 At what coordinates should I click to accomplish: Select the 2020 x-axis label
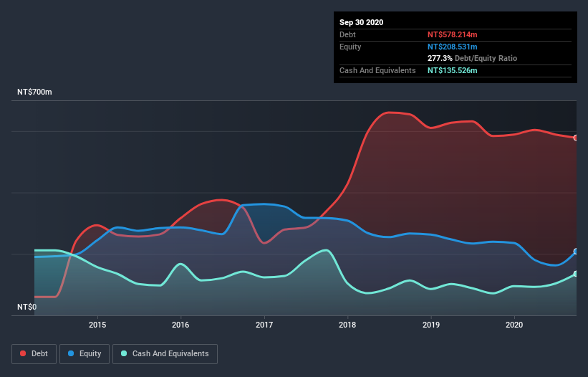point(514,325)
